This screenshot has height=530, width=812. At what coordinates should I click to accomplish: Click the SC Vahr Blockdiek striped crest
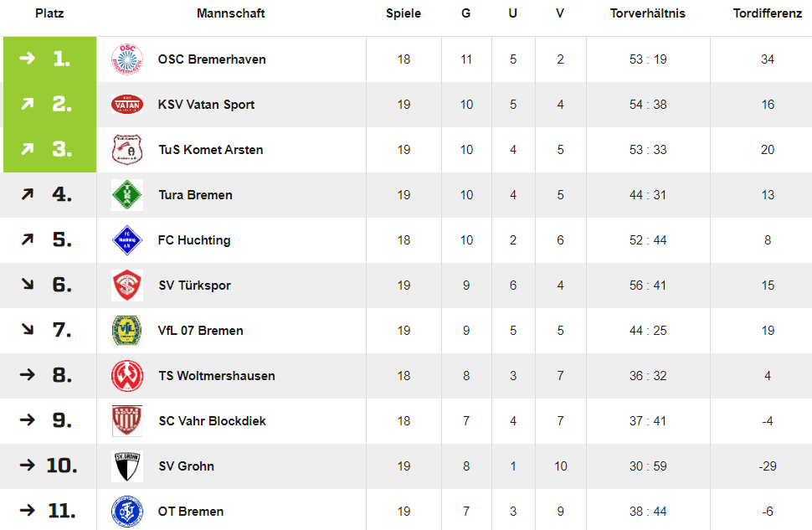[127, 420]
